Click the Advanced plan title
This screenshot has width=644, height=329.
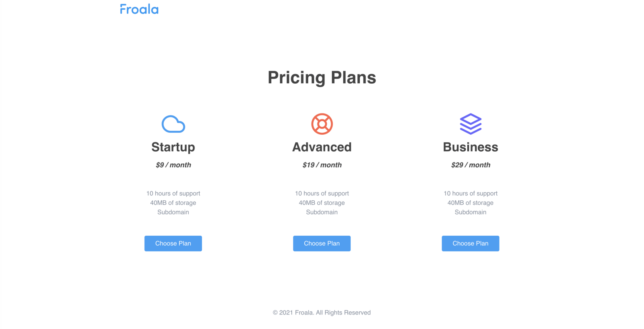pyautogui.click(x=322, y=147)
